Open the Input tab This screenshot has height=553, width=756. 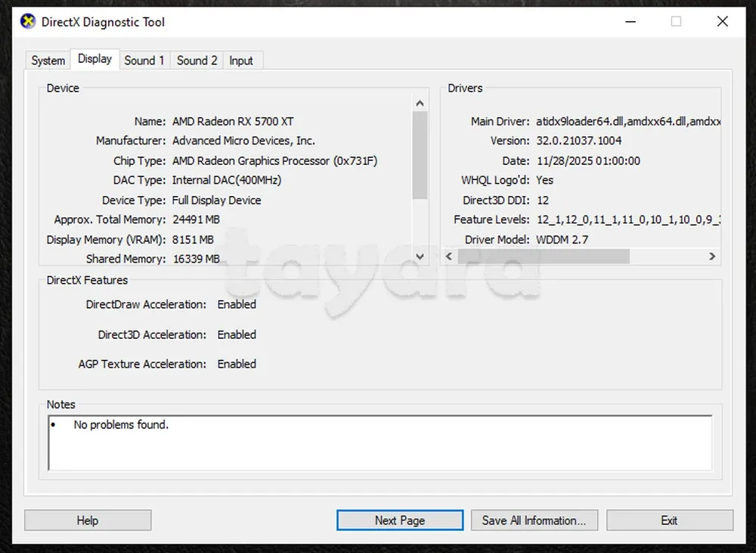pyautogui.click(x=241, y=61)
